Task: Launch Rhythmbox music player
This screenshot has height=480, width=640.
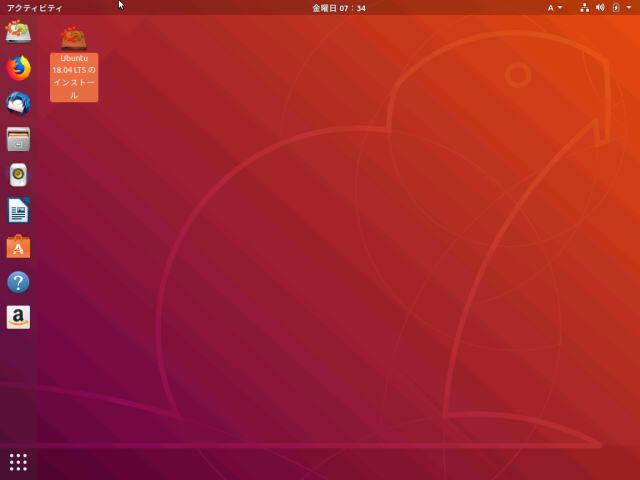Action: pos(18,175)
